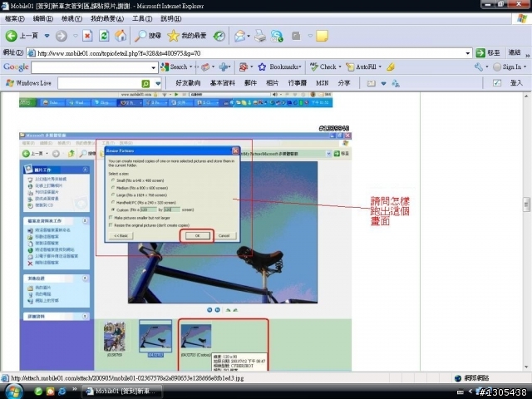The image size is (532, 399).
Task: Open the Bookmarks dropdown arrow
Action: (300, 66)
